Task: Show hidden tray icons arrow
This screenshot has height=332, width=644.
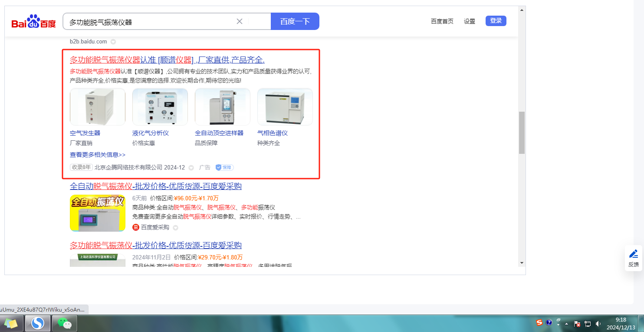Action: [566, 324]
